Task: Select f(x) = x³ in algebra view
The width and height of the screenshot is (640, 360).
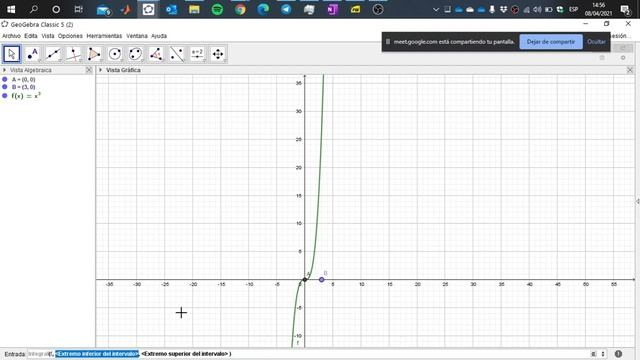Action: 26,96
